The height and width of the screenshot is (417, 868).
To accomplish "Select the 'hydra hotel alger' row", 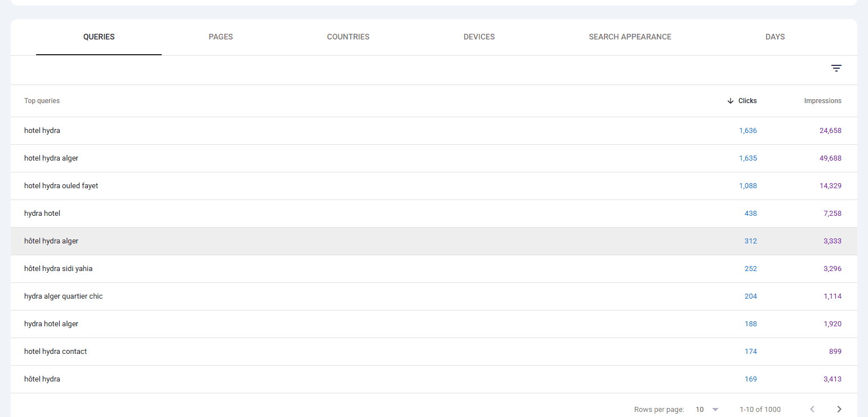I will tap(434, 324).
